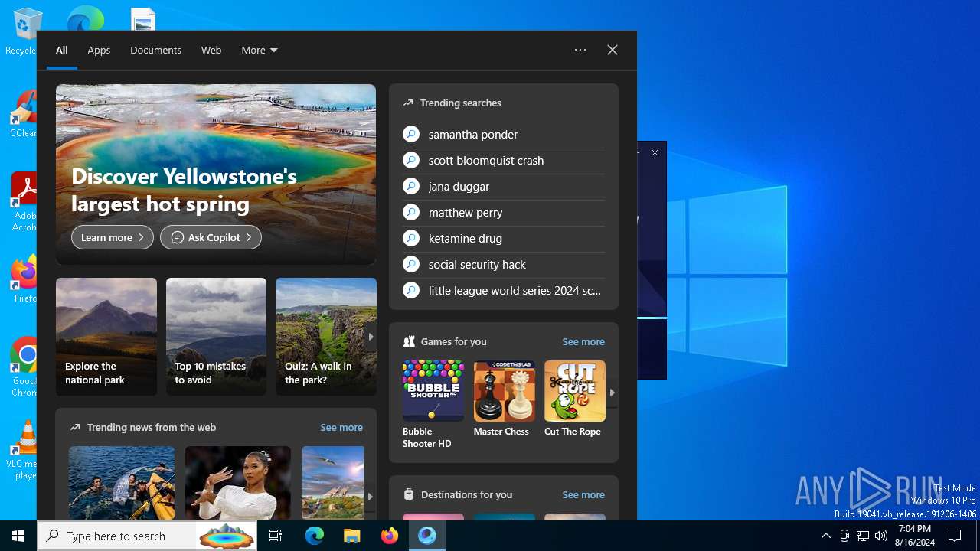Click social security hack trending text
Viewport: 980px width, 551px height.
[x=477, y=264]
